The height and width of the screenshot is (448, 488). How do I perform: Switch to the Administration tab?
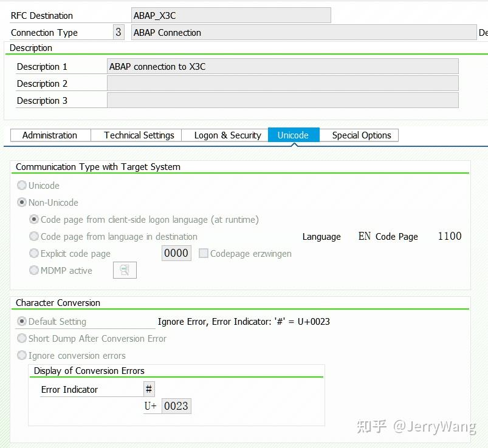(50, 135)
